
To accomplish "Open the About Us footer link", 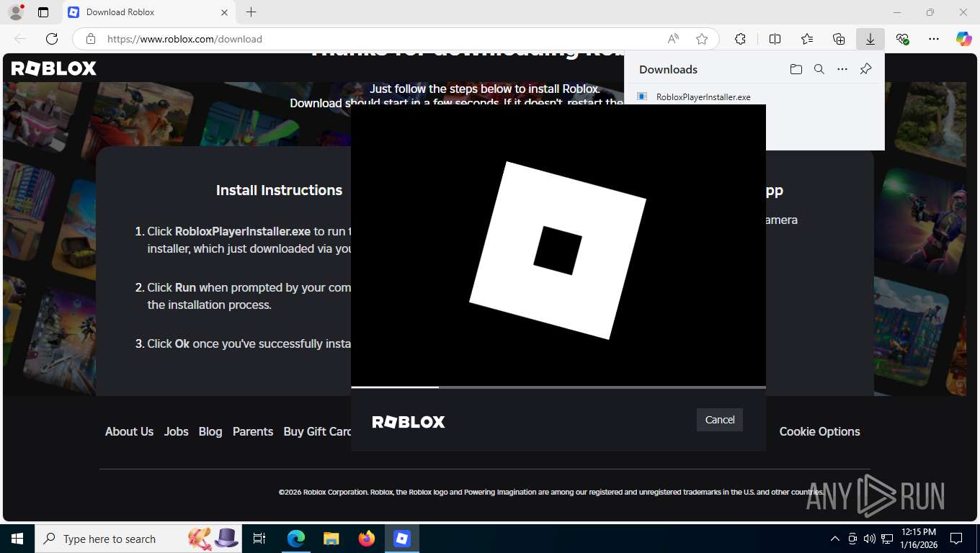I will [x=129, y=431].
